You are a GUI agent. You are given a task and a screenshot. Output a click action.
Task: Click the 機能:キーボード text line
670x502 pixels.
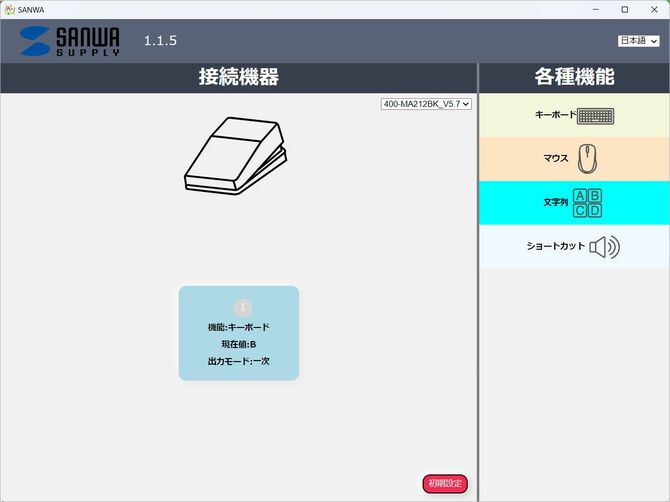pyautogui.click(x=239, y=327)
